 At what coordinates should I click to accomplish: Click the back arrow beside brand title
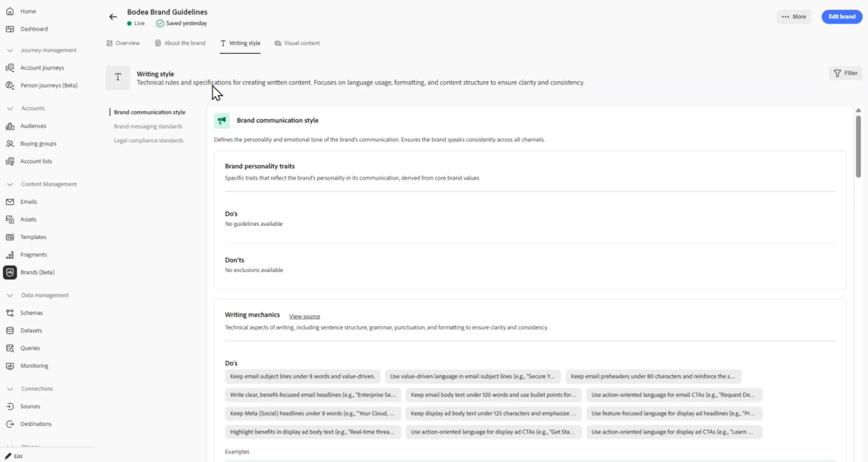pyautogui.click(x=113, y=17)
